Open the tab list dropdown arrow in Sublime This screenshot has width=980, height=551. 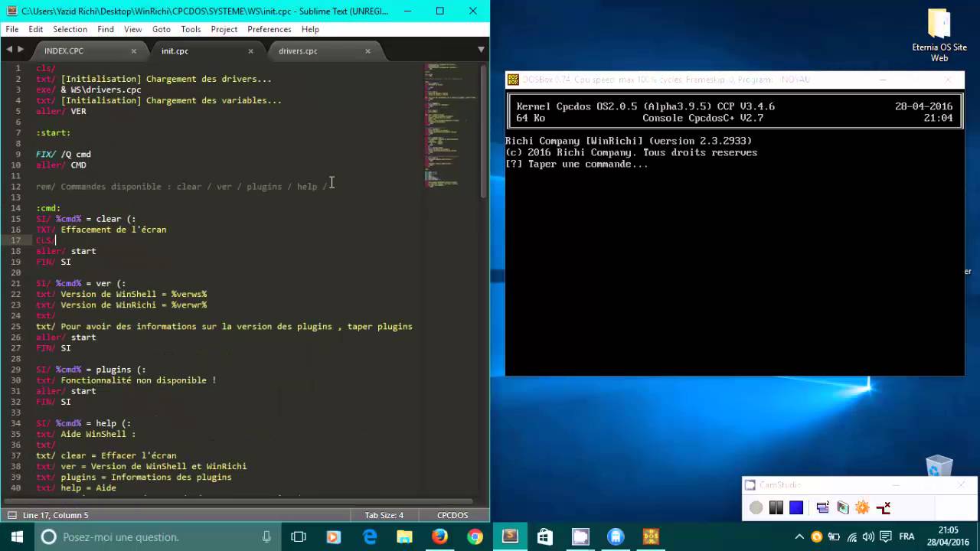(x=481, y=50)
